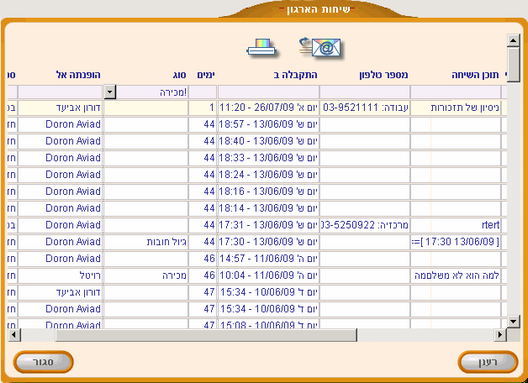
Task: Click the תוכן השיחה filter field
Action: (x=456, y=92)
